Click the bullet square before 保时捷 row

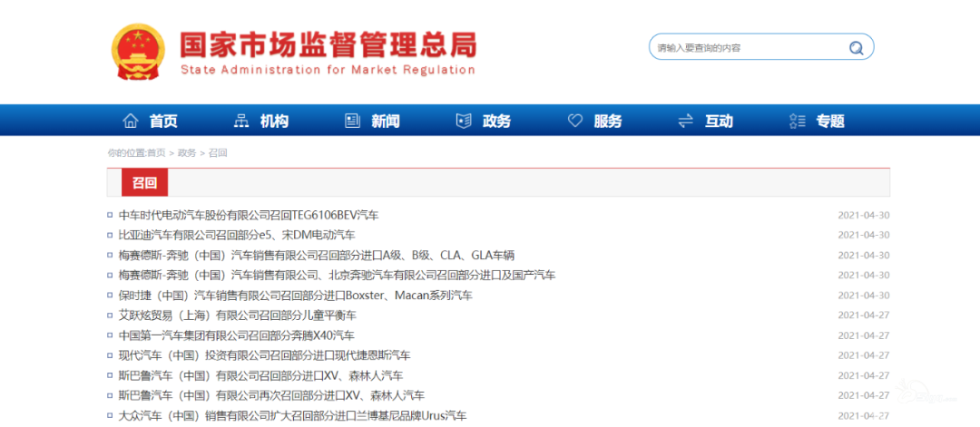click(110, 296)
